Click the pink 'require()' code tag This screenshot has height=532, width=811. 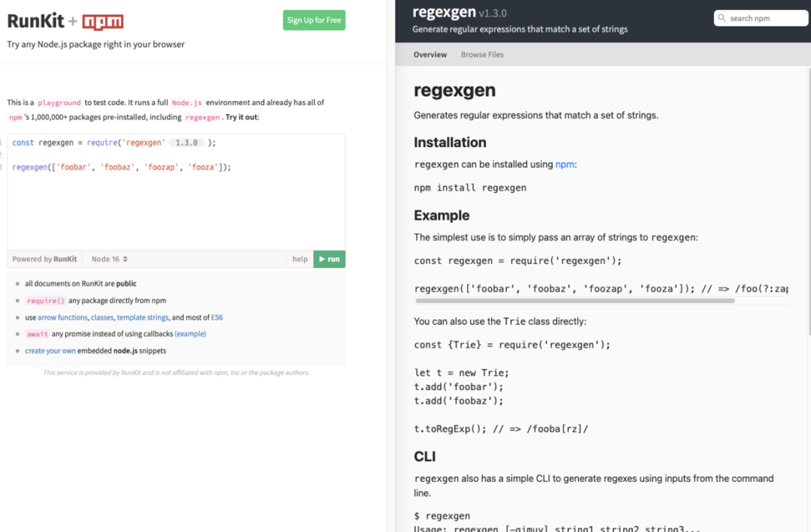point(46,300)
